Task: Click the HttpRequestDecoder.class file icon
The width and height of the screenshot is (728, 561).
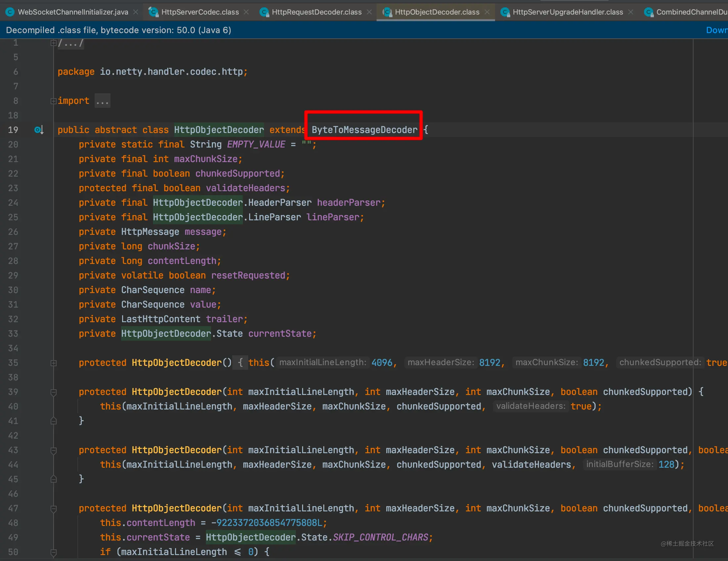Action: pos(264,12)
